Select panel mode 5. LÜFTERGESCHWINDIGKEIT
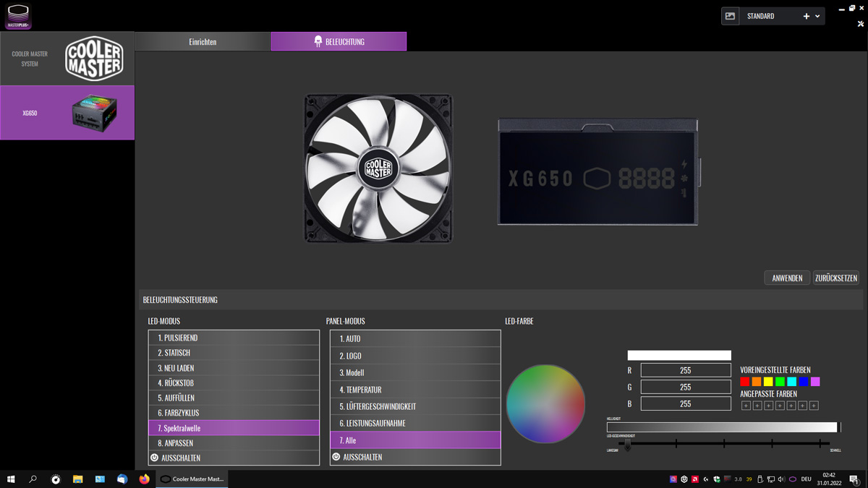The width and height of the screenshot is (868, 488). (415, 406)
